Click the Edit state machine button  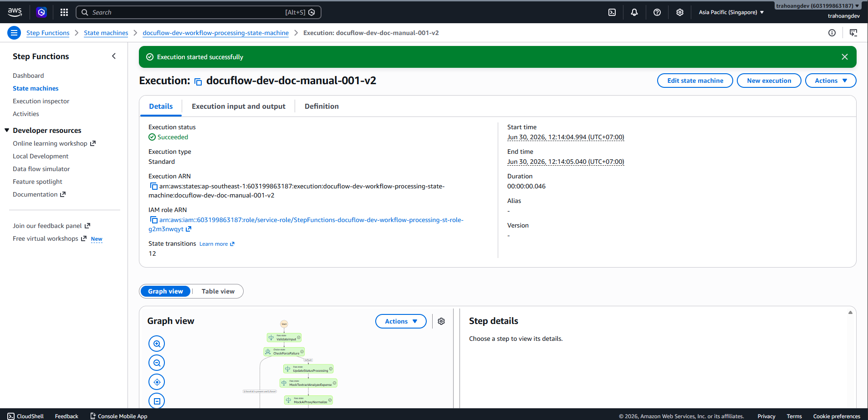click(695, 81)
